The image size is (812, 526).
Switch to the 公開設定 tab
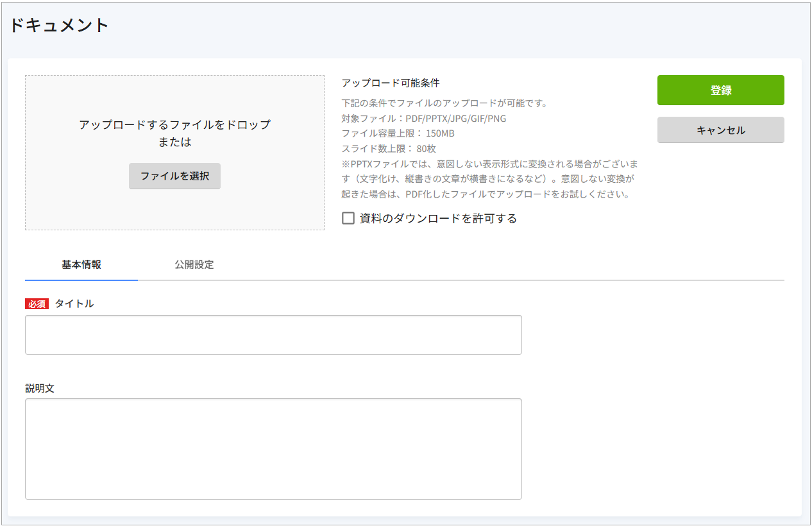[x=194, y=264]
